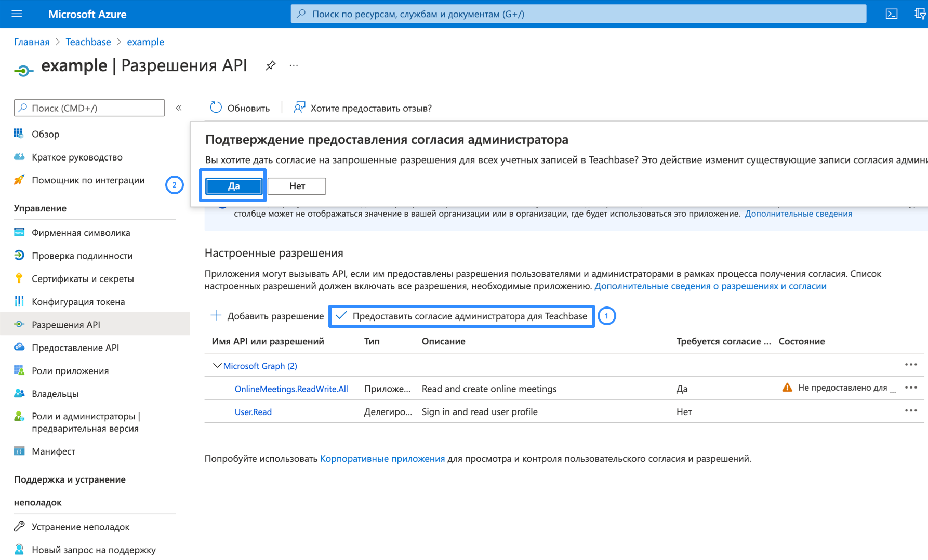This screenshot has width=928, height=560.
Task: Open ellipsis menu for OnlineMeetings.ReadWrite.All row
Action: point(911,388)
